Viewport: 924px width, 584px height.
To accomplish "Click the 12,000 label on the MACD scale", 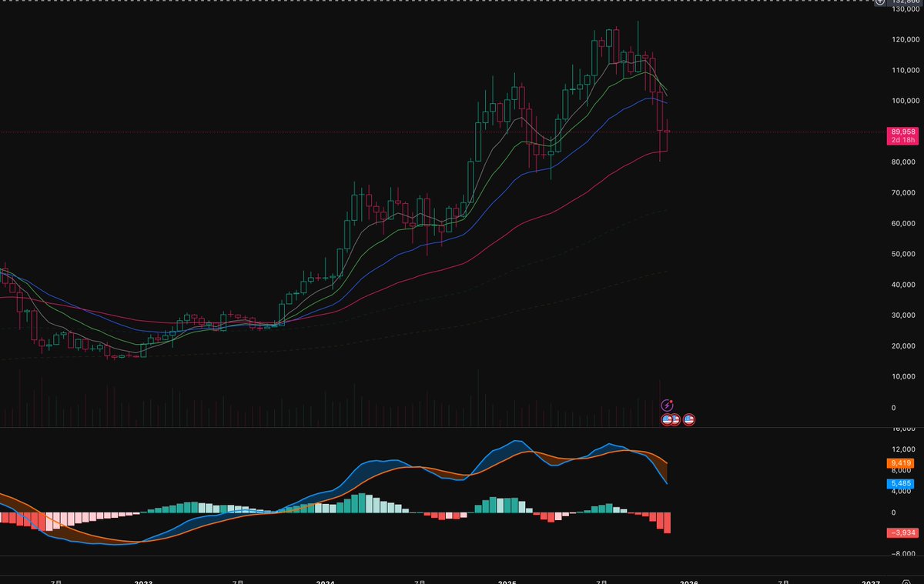I will (x=903, y=449).
